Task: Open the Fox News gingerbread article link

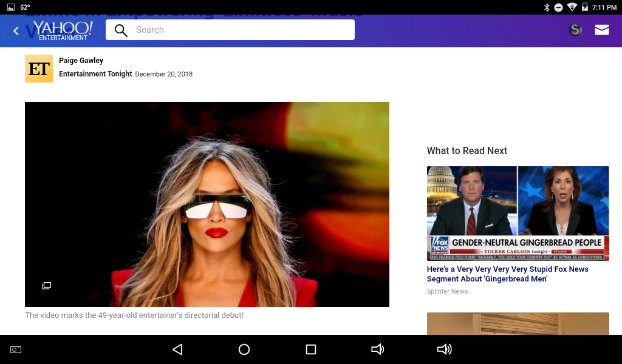Action: 507,274
